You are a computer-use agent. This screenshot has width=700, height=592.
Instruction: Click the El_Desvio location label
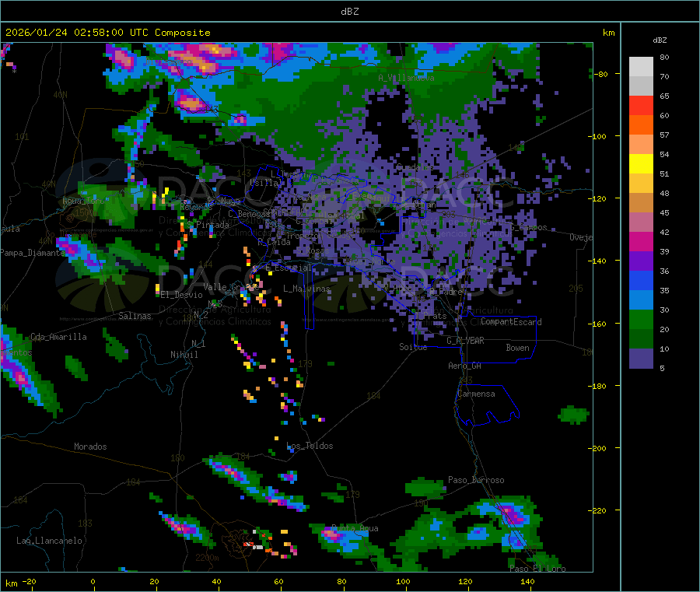(x=181, y=295)
